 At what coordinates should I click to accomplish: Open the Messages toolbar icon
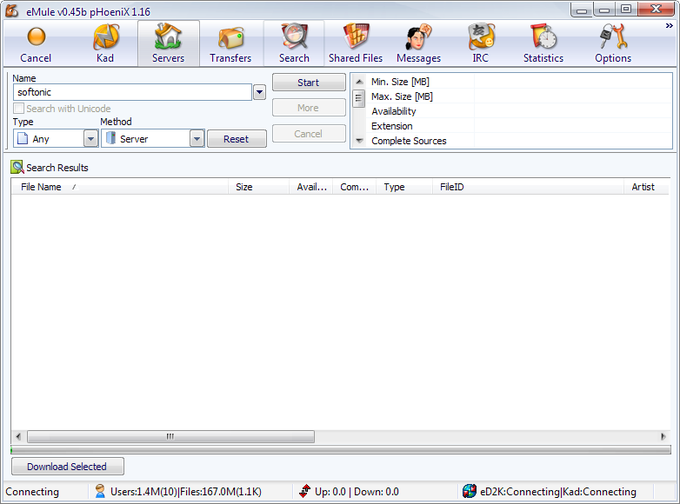pos(418,44)
